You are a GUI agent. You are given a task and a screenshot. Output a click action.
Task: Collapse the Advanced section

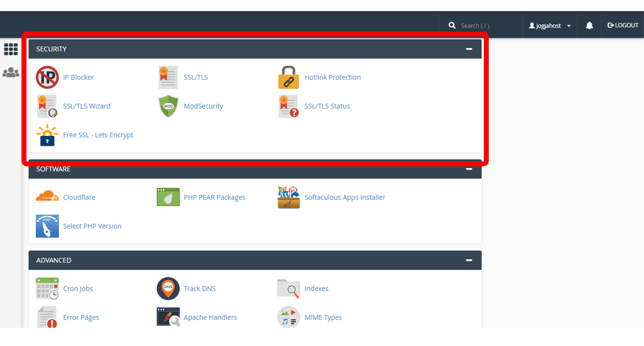click(x=469, y=260)
